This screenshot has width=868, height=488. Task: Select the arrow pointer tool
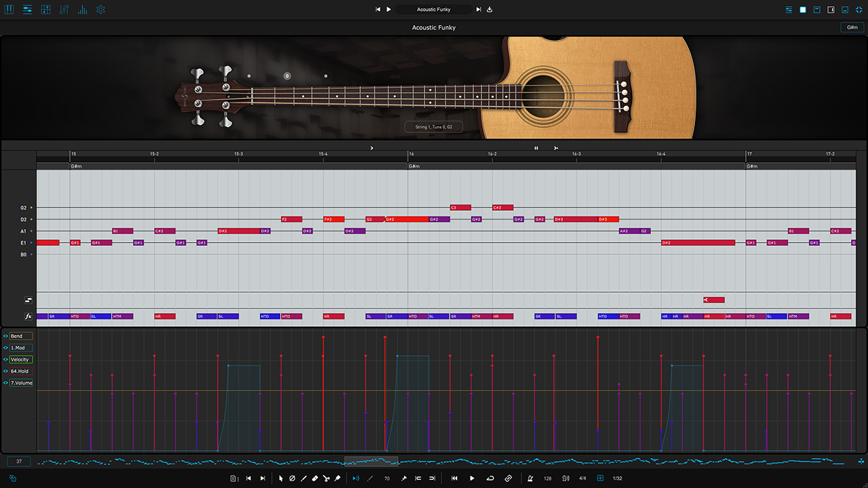tap(281, 478)
